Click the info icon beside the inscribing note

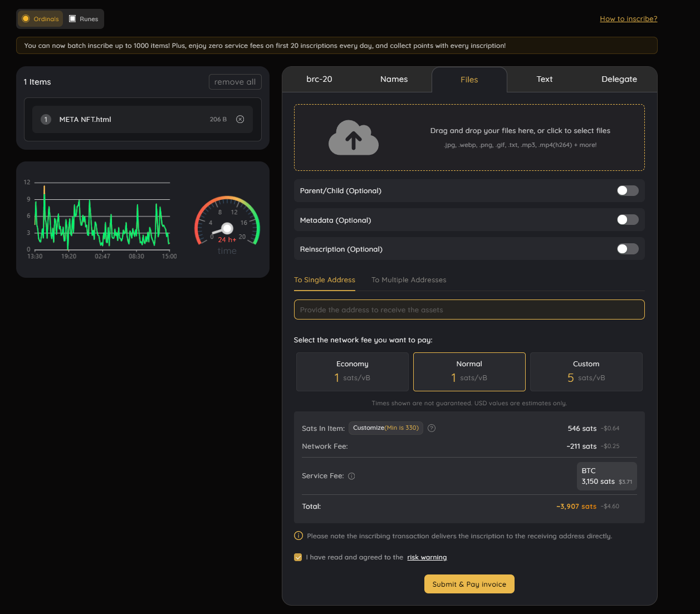(298, 536)
